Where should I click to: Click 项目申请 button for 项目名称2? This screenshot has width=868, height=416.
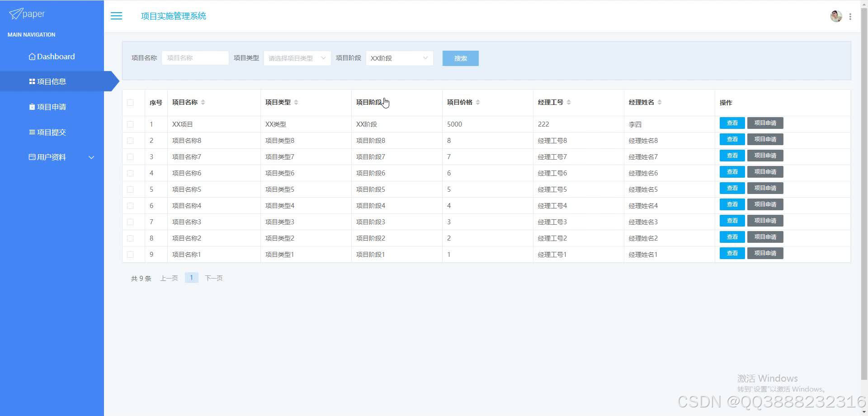(x=765, y=237)
